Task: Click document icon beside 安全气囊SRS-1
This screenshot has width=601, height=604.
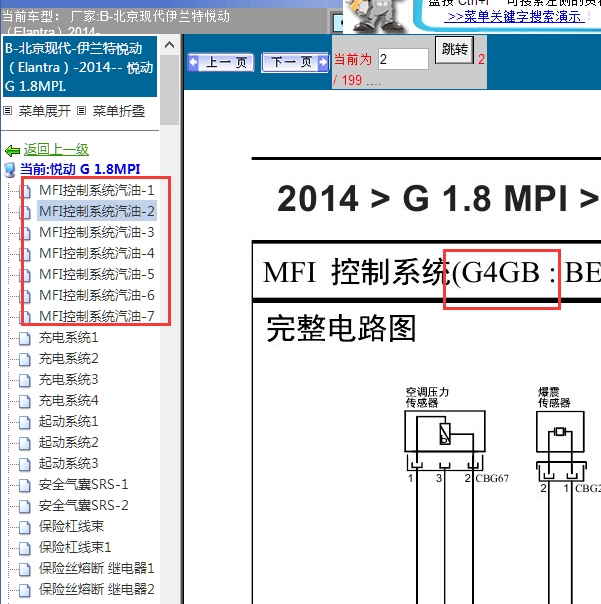Action: click(x=25, y=486)
